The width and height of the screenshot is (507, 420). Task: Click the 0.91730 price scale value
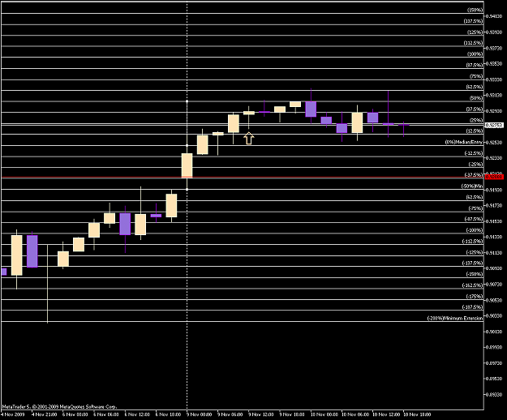tap(495, 205)
